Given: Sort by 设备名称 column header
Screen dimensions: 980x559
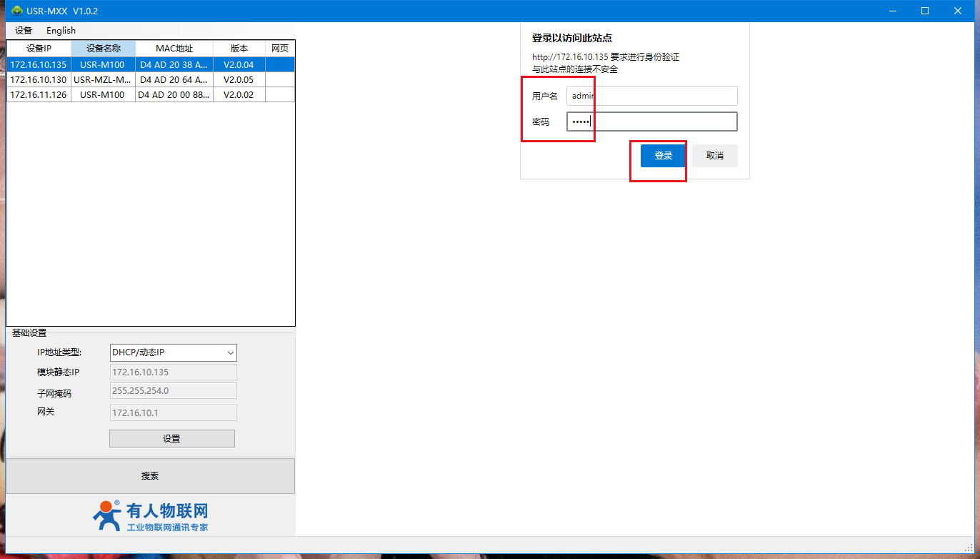Looking at the screenshot, I should click(103, 49).
